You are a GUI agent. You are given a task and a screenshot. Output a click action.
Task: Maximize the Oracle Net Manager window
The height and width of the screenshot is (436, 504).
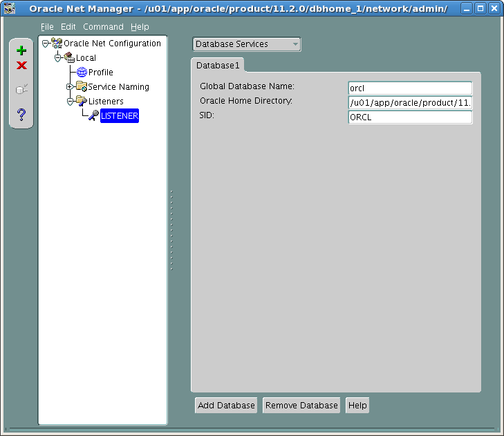click(x=480, y=8)
